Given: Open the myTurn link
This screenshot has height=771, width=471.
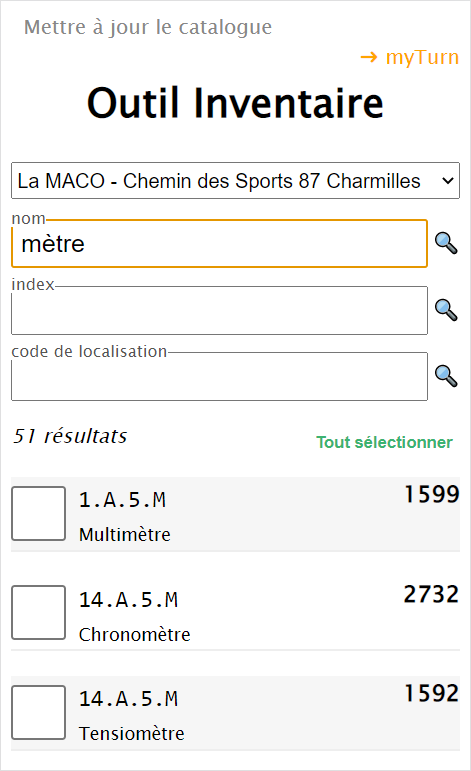Looking at the screenshot, I should click(410, 57).
